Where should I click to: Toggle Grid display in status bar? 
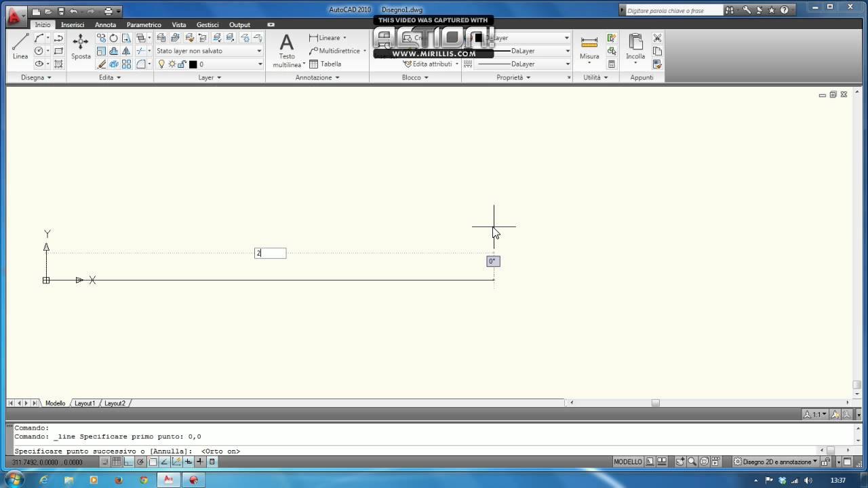pos(117,462)
